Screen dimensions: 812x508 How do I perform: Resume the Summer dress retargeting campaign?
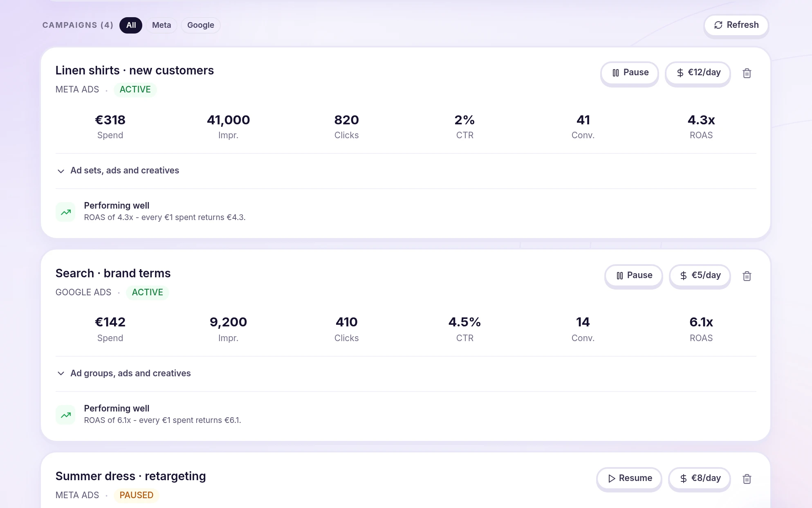point(629,479)
